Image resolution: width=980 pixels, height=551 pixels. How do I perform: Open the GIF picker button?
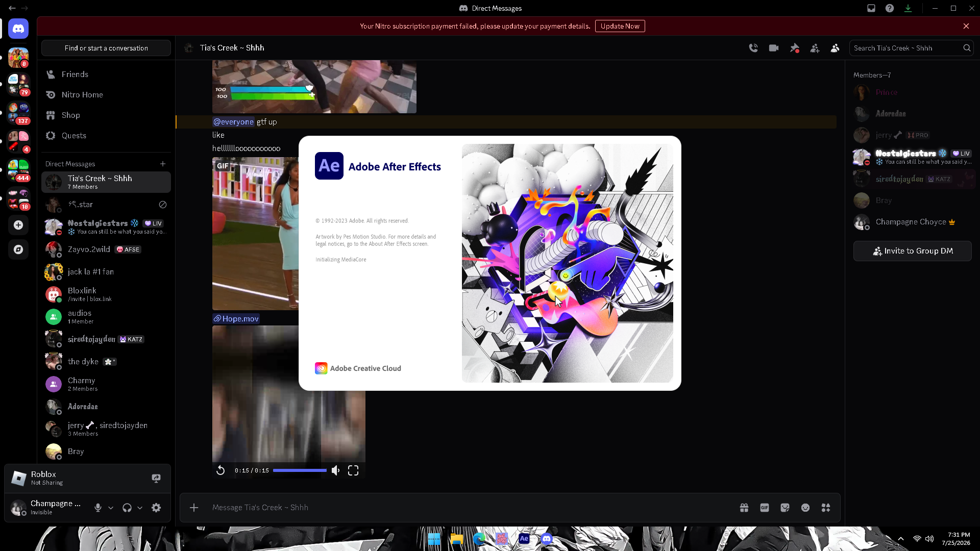pos(765,508)
